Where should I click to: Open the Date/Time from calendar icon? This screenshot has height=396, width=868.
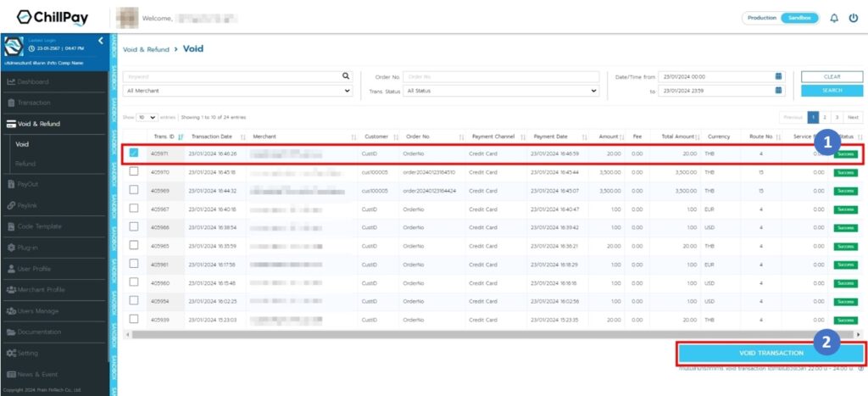tap(778, 76)
